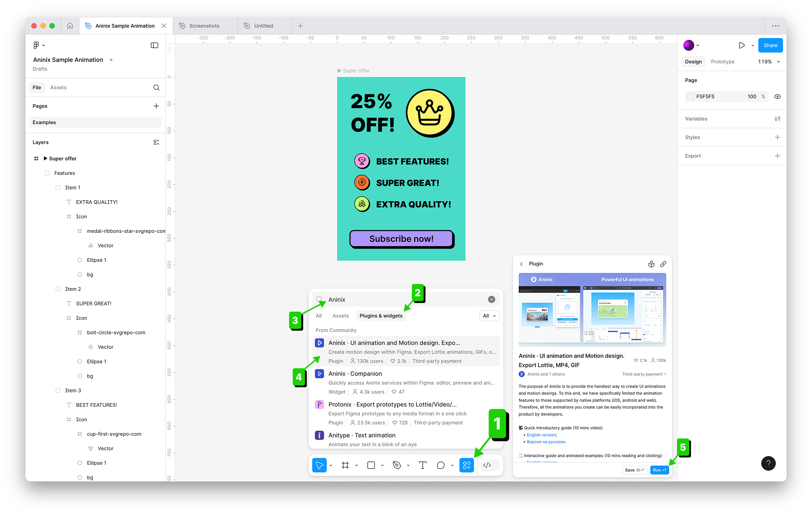Image resolution: width=812 pixels, height=515 pixels.
Task: Select the Examples page
Action: (95, 122)
